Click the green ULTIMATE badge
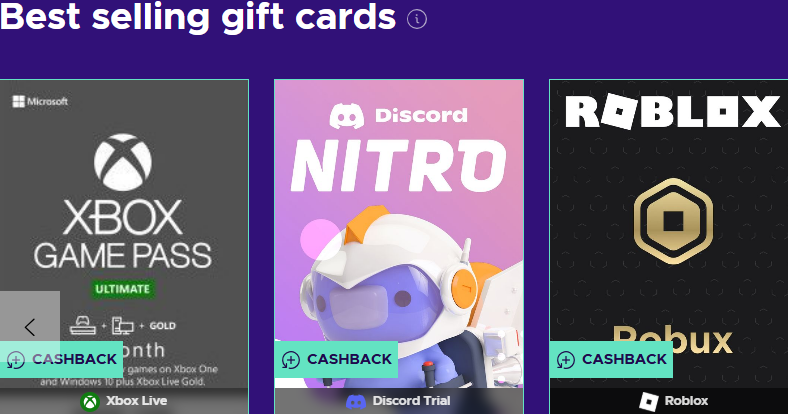Screen dimensions: 788x414 [x=123, y=289]
